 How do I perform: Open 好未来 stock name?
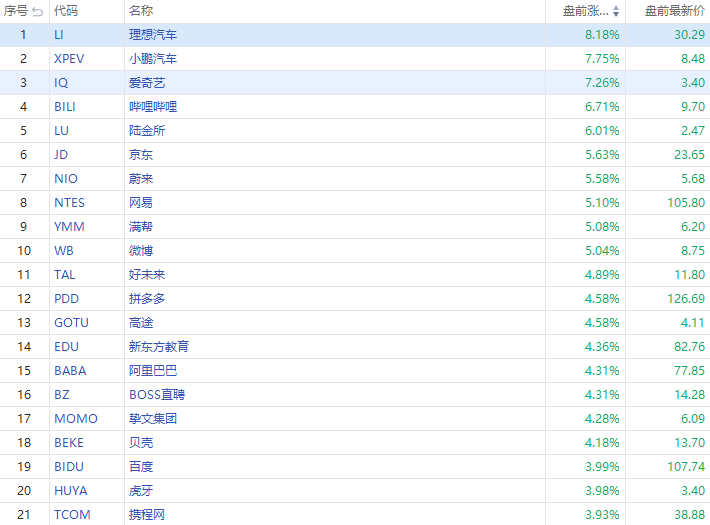(147, 275)
